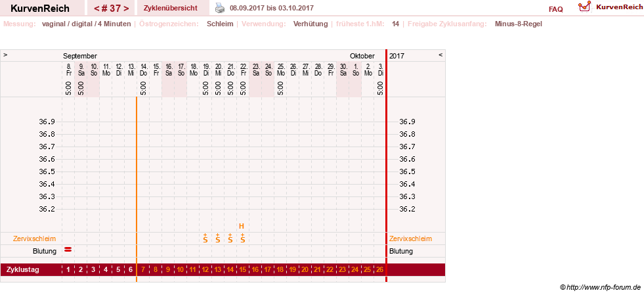Click the mucus S symbol on 19 September
The image size is (644, 295).
pos(205,238)
